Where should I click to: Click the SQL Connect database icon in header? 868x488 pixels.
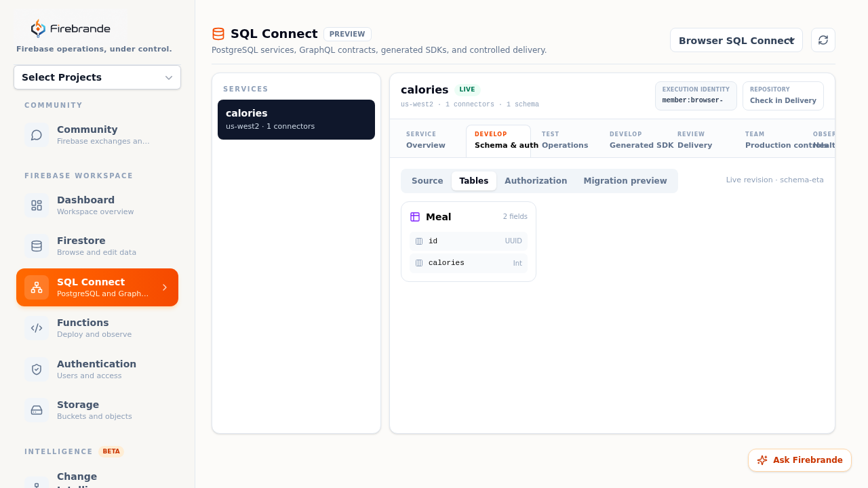click(x=218, y=34)
